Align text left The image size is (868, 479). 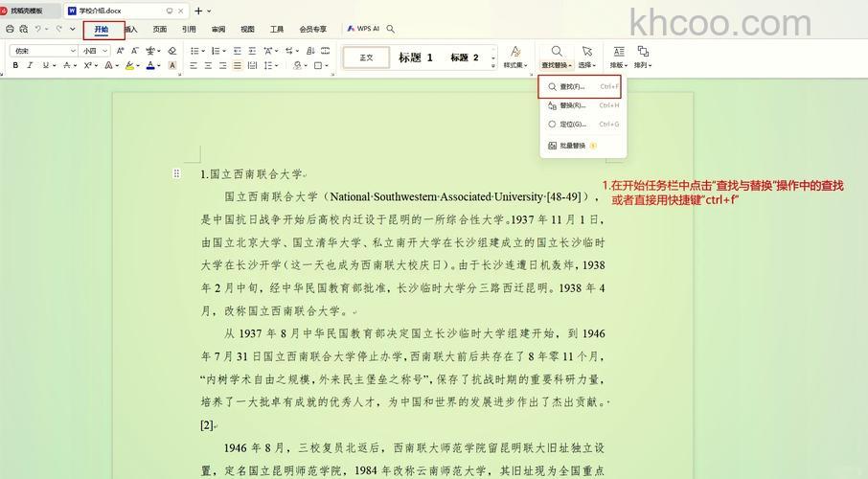194,65
